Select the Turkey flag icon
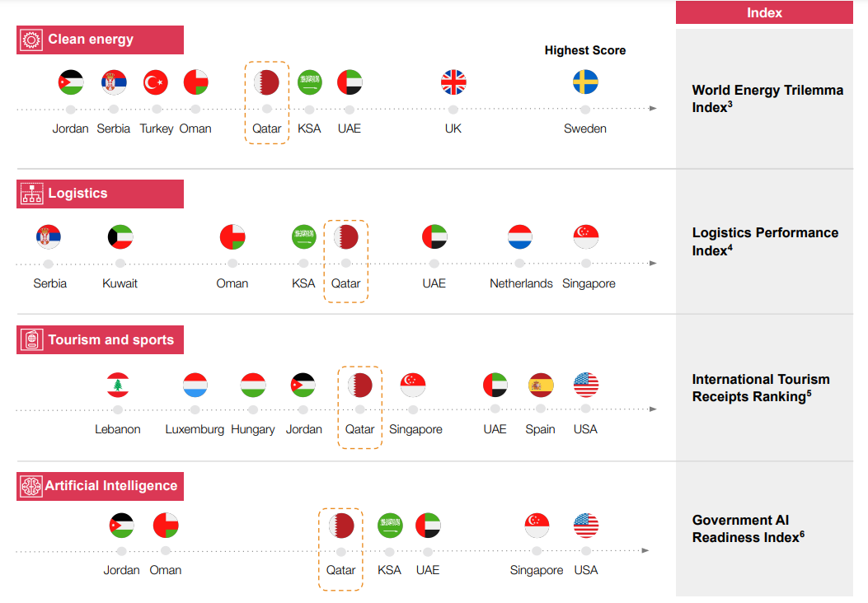This screenshot has width=868, height=603. coord(156,82)
